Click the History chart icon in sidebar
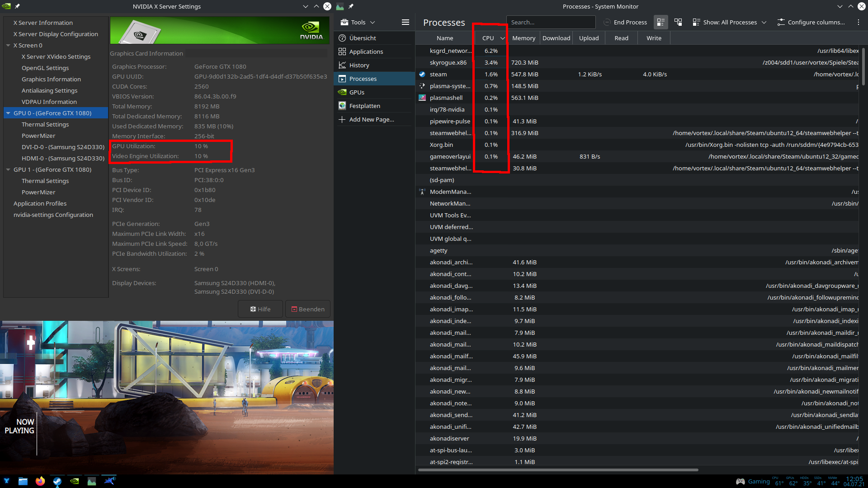 click(x=342, y=65)
